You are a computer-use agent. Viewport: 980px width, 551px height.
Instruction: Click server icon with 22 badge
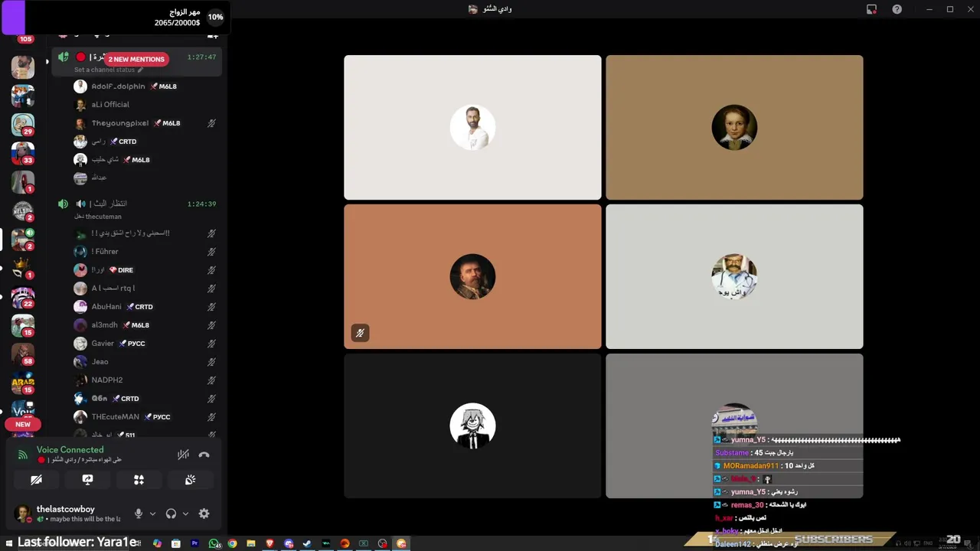(x=23, y=297)
